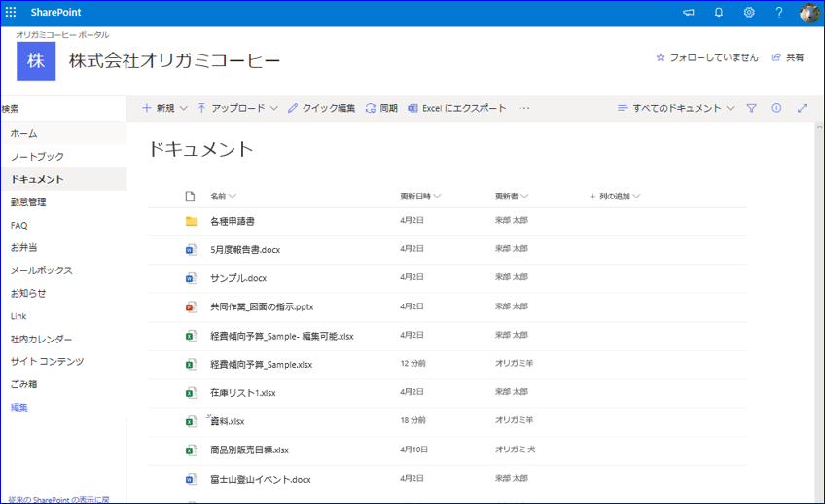The height and width of the screenshot is (504, 825).
Task: Open 5月度報告書.docx file name
Action: [x=245, y=250]
